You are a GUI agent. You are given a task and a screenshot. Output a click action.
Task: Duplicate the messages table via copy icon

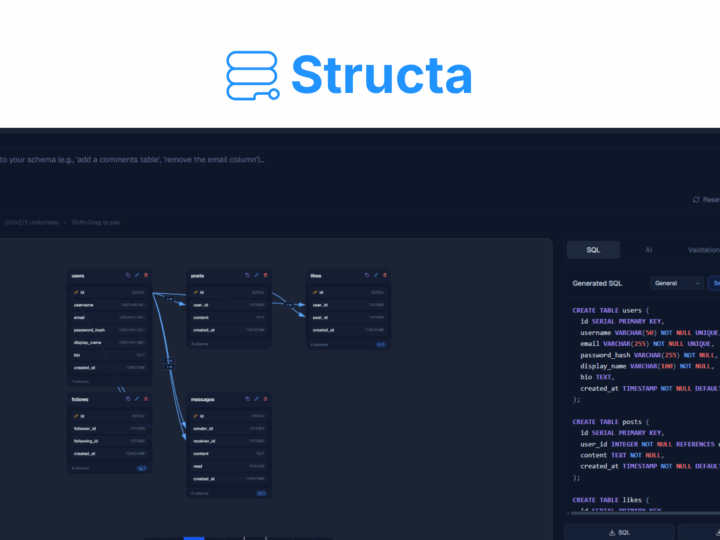pos(247,399)
